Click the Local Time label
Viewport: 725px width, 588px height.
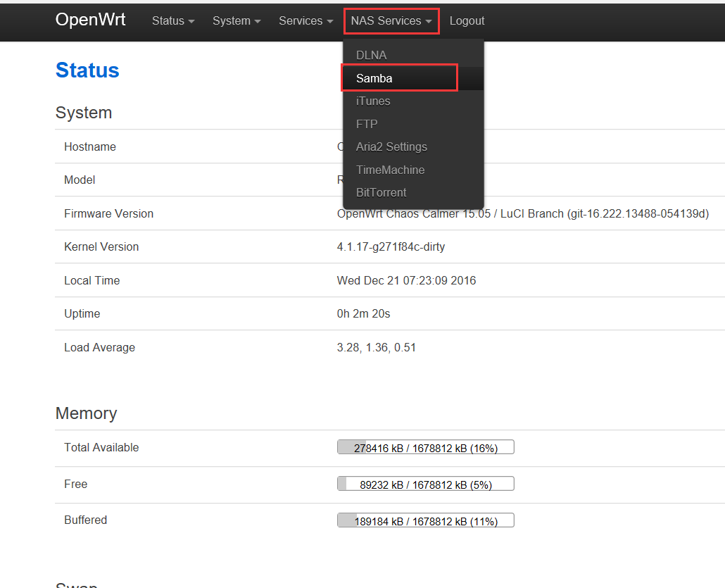92,280
